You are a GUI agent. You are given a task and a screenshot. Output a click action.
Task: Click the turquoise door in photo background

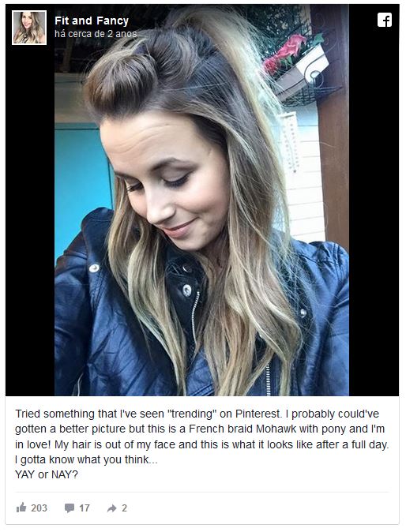[83, 183]
